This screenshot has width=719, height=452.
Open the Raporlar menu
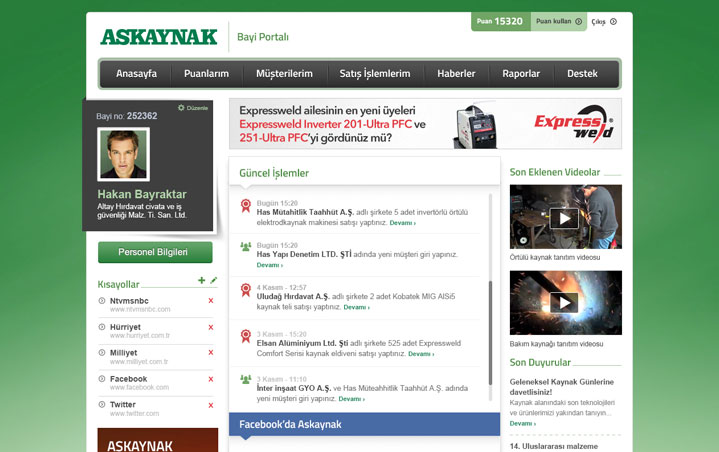point(521,73)
